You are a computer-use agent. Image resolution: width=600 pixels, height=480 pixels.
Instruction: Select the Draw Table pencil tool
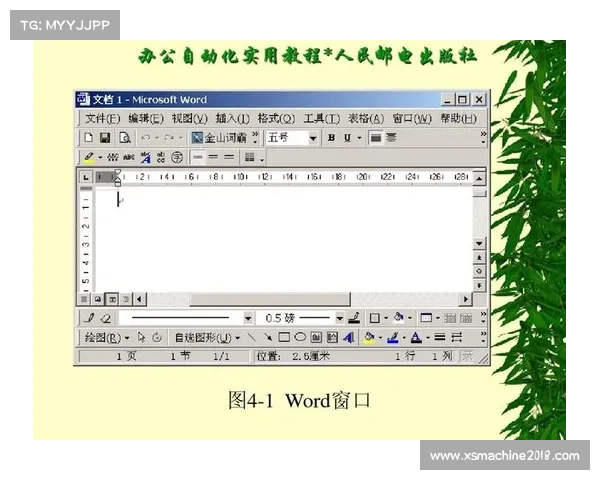point(90,318)
